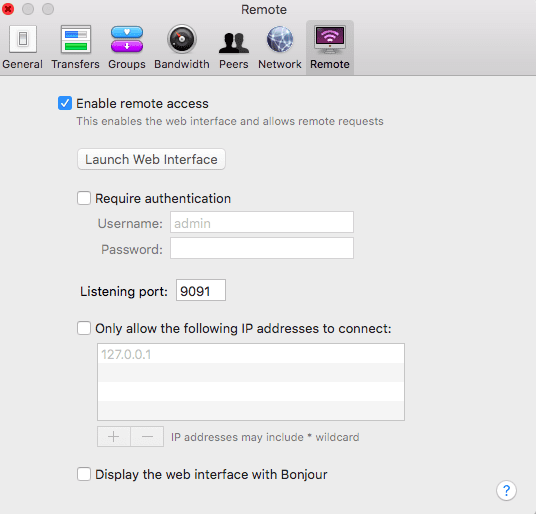Open the Groups preferences icon
Image resolution: width=536 pixels, height=514 pixels.
click(127, 39)
